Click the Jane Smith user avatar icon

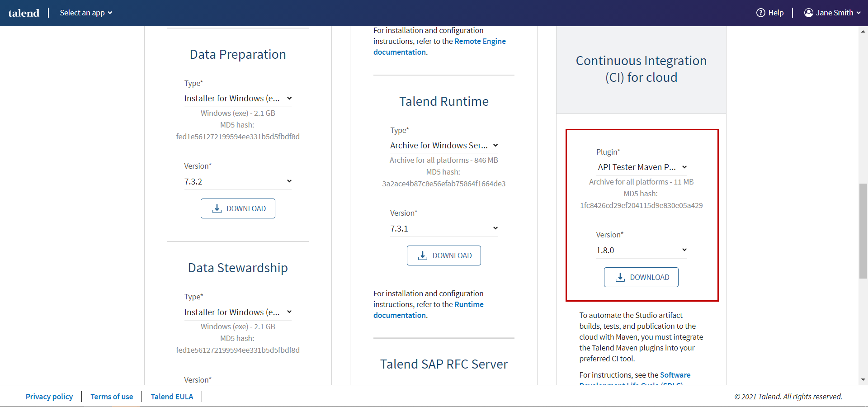pos(808,13)
